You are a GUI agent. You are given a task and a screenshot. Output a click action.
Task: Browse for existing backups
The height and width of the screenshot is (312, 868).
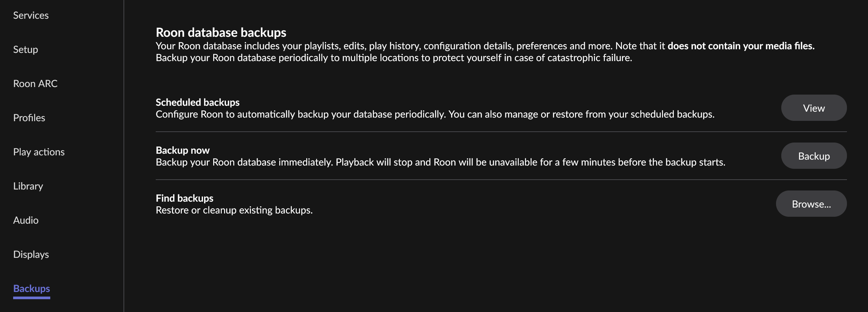click(811, 204)
